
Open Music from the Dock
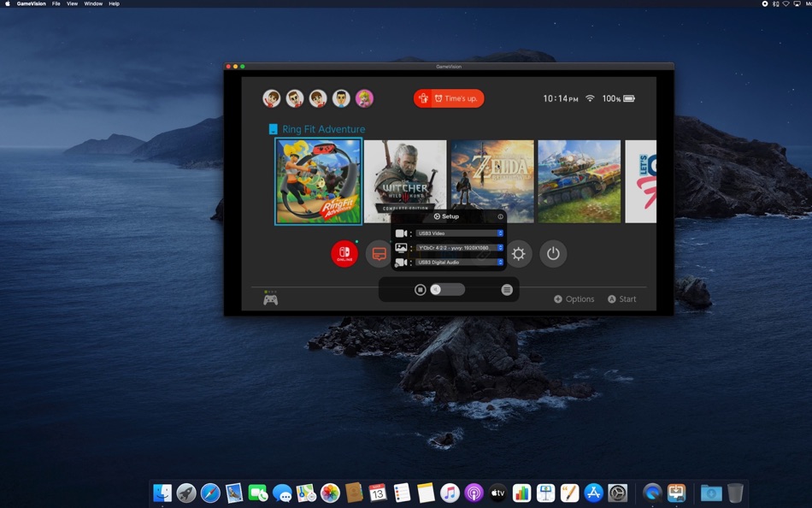(x=450, y=493)
